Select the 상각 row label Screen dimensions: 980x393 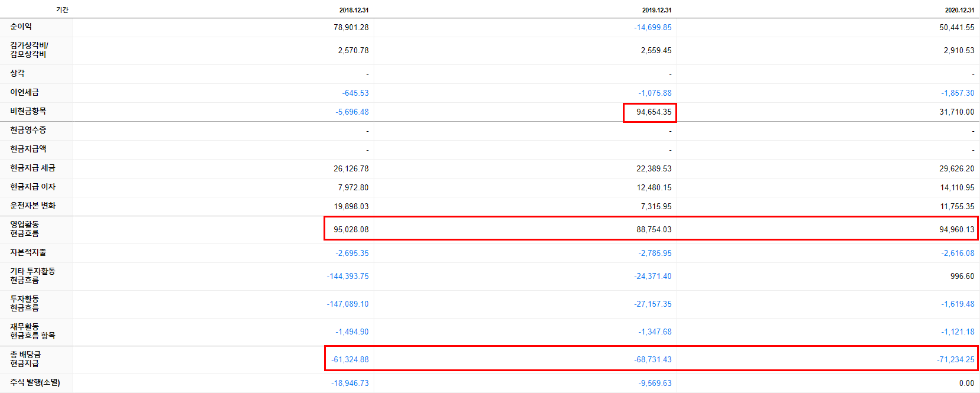[x=18, y=73]
